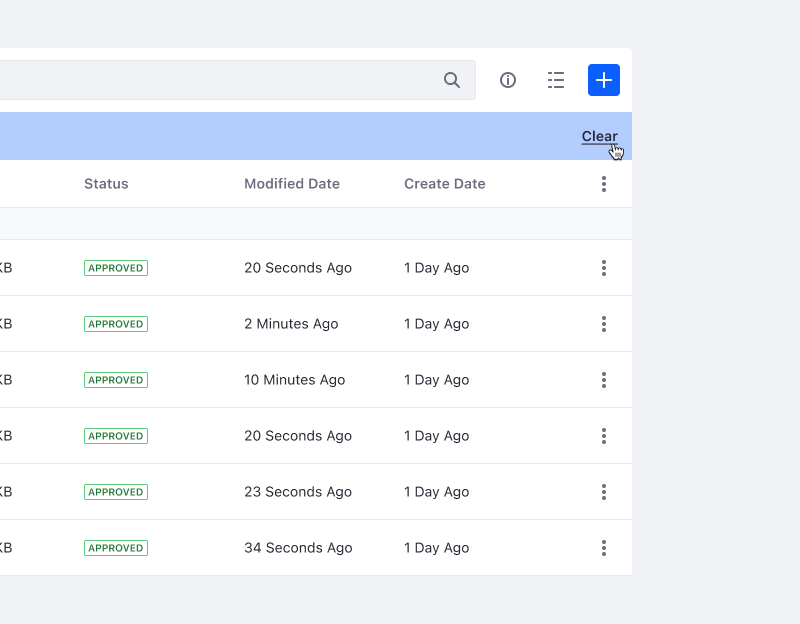Open actions for the 2 Minutes Ago row
Screen dimensions: 800x624
tap(604, 324)
